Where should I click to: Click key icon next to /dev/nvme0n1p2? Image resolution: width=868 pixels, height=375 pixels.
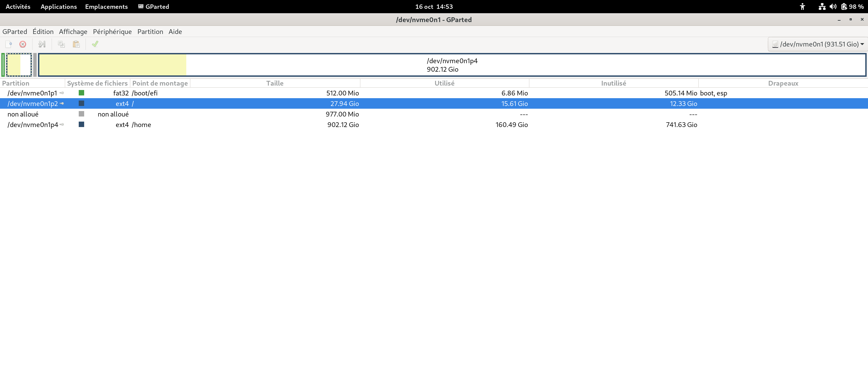coord(62,103)
